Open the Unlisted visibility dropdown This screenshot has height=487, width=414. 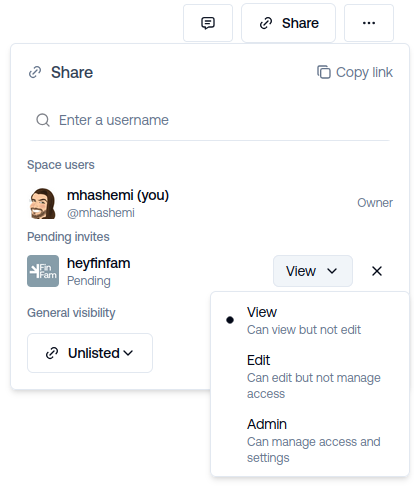[90, 353]
